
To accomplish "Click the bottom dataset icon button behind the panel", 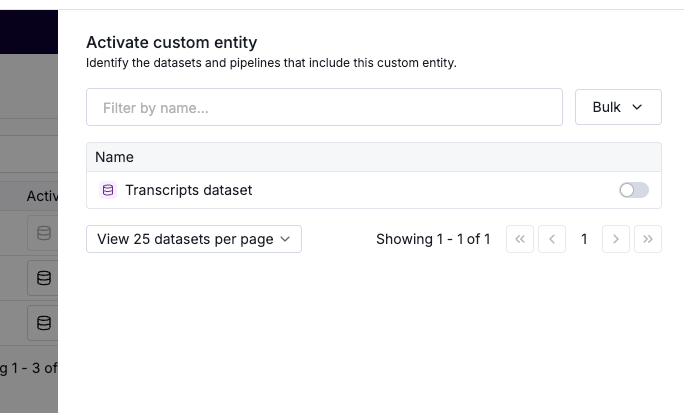I will (43, 323).
